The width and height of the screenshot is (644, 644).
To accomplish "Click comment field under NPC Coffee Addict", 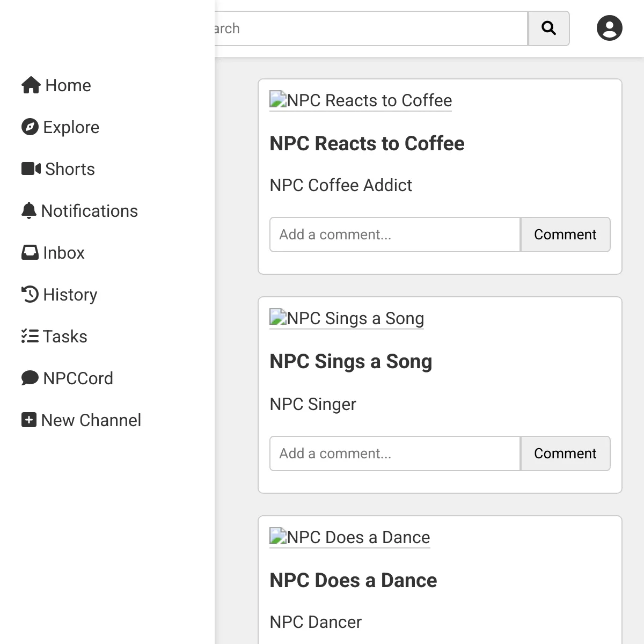I will point(395,235).
